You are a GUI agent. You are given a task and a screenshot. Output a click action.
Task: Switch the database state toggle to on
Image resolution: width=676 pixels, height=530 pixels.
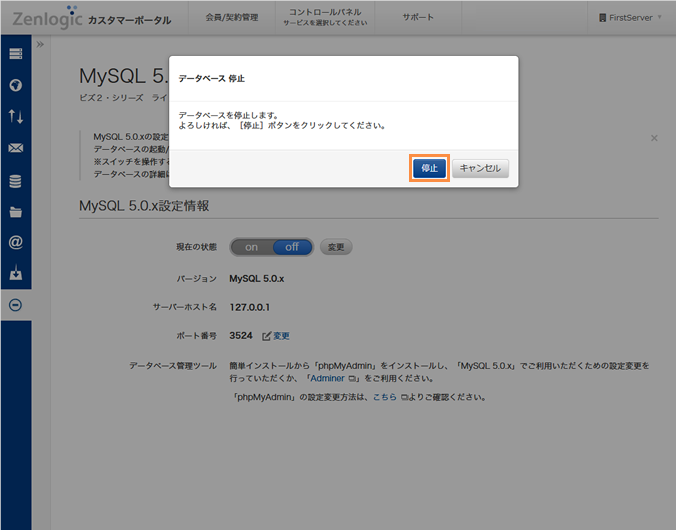point(252,247)
